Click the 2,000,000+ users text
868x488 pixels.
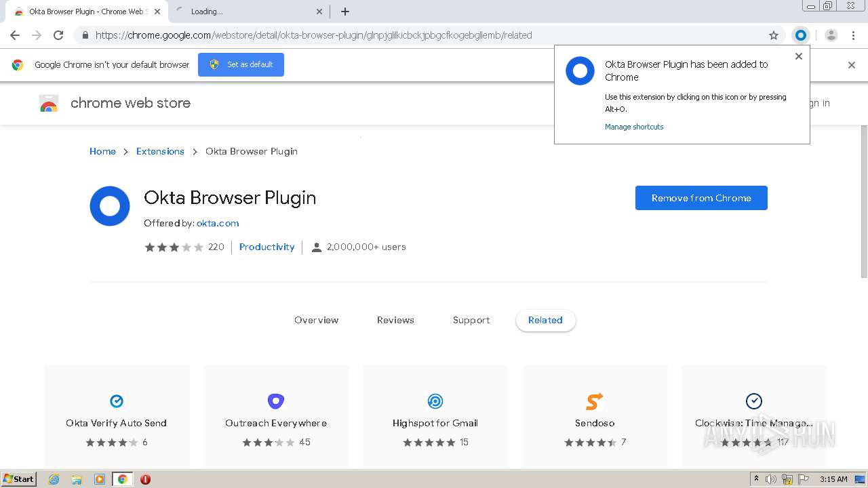[x=366, y=247]
